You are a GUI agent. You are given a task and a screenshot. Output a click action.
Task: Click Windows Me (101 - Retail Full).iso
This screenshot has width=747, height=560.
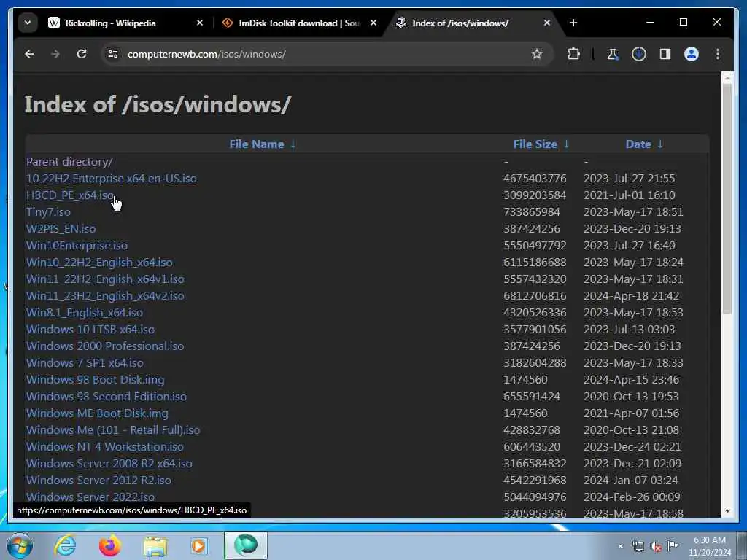tap(113, 430)
